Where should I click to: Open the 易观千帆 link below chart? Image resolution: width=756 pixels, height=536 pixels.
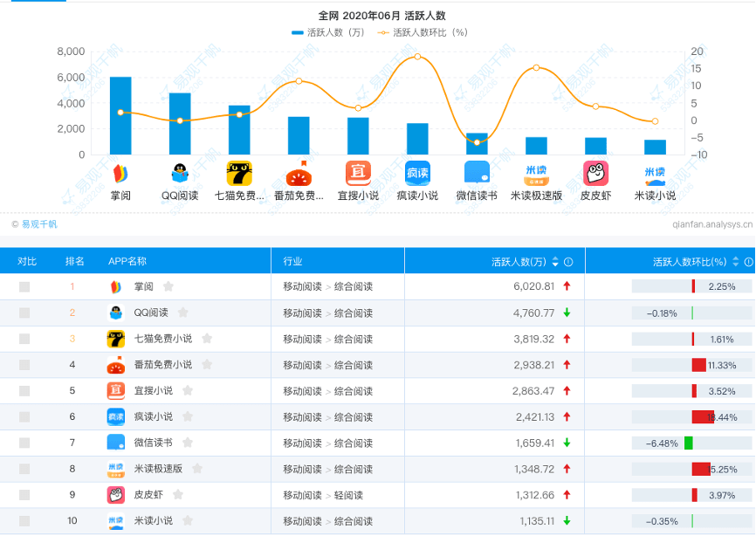39,224
